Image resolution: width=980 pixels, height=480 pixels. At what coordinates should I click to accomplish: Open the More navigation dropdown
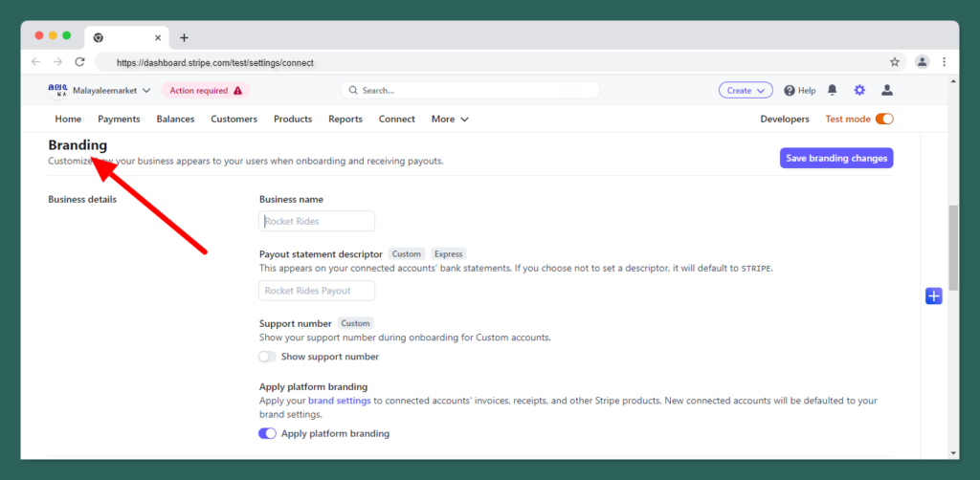pos(450,120)
